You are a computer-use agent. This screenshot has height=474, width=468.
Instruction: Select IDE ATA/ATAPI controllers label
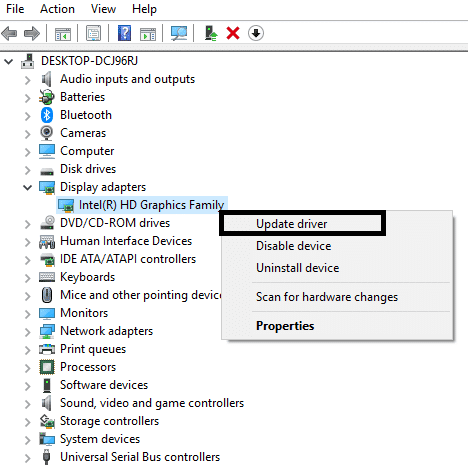pos(128,259)
